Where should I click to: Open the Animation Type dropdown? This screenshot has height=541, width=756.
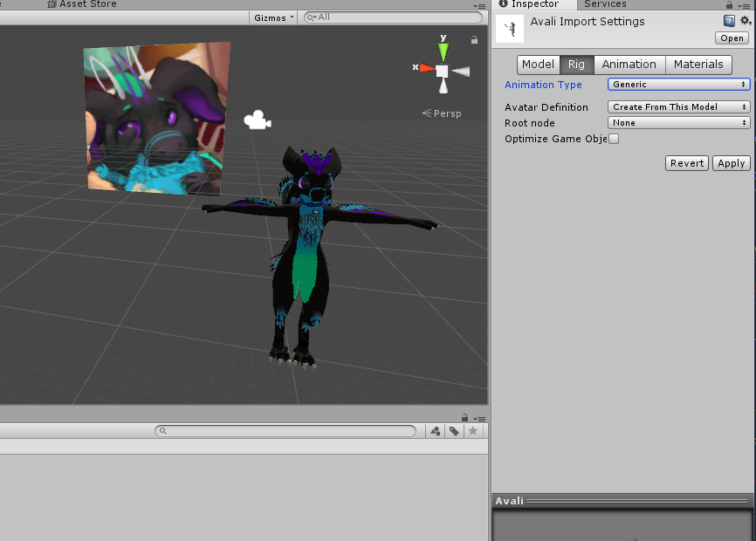(x=678, y=85)
